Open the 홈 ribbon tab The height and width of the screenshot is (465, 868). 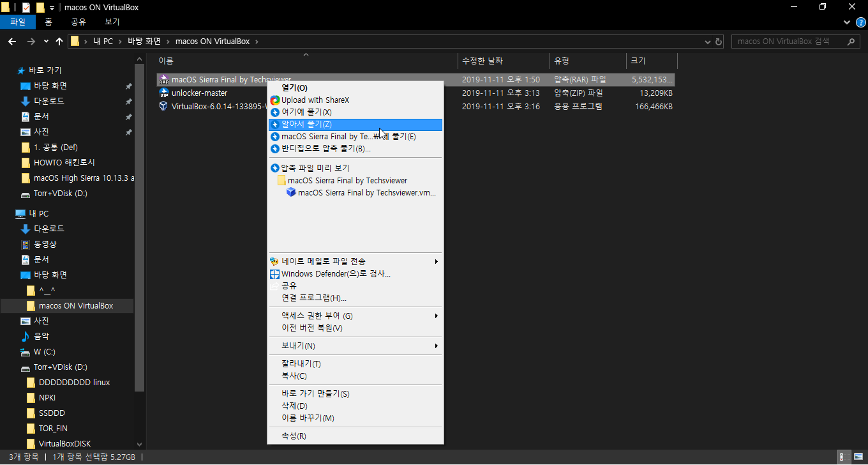click(x=49, y=22)
